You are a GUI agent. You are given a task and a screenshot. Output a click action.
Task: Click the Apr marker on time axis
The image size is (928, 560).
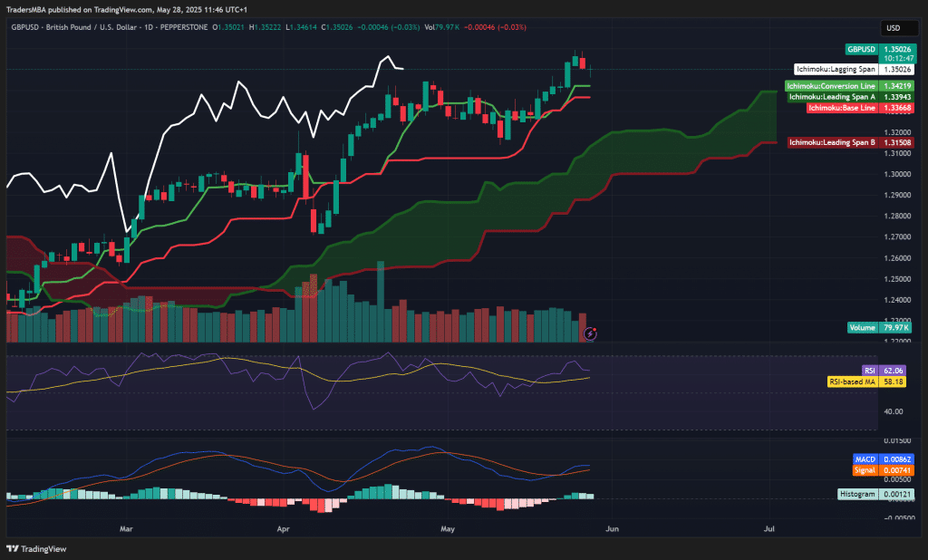click(x=285, y=526)
